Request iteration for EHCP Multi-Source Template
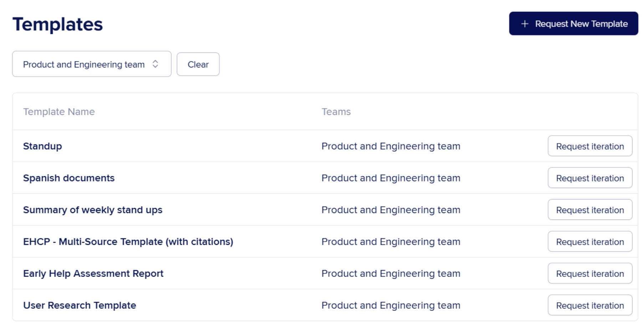The image size is (644, 324). (x=590, y=242)
